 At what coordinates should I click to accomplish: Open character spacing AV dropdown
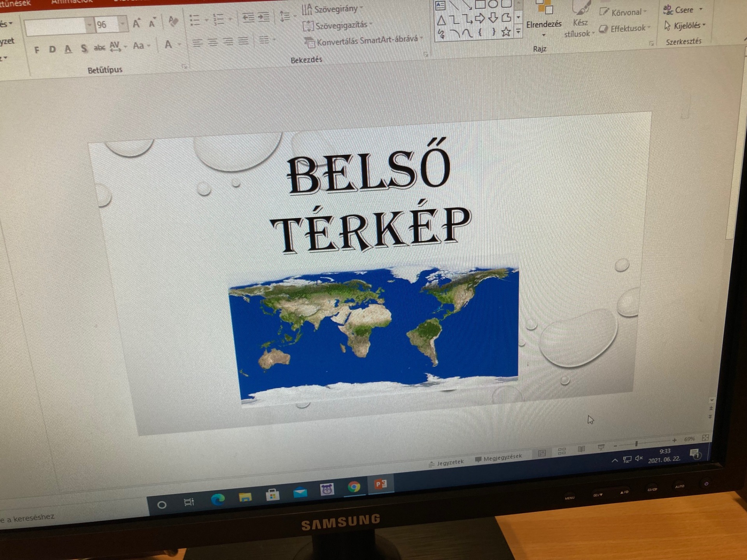point(117,47)
